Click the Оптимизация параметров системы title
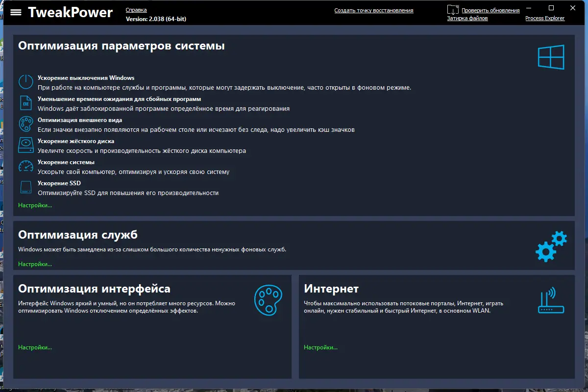This screenshot has height=392, width=588. pyautogui.click(x=122, y=46)
